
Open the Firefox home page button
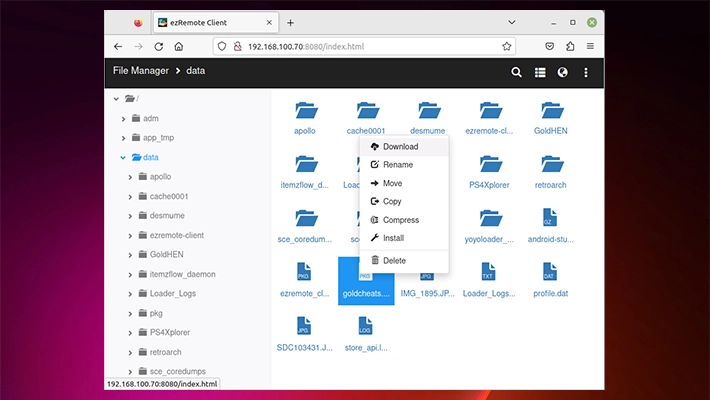point(179,46)
